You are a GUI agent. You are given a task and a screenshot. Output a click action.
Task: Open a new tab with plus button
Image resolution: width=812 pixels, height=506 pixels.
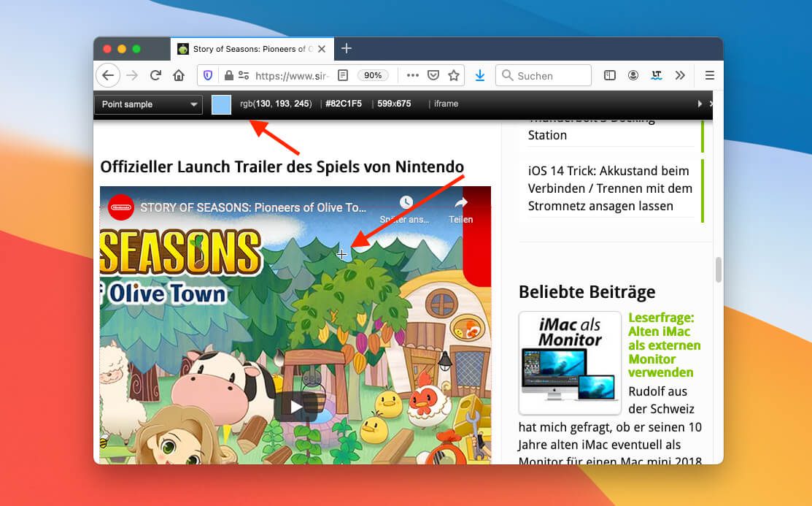pos(347,48)
